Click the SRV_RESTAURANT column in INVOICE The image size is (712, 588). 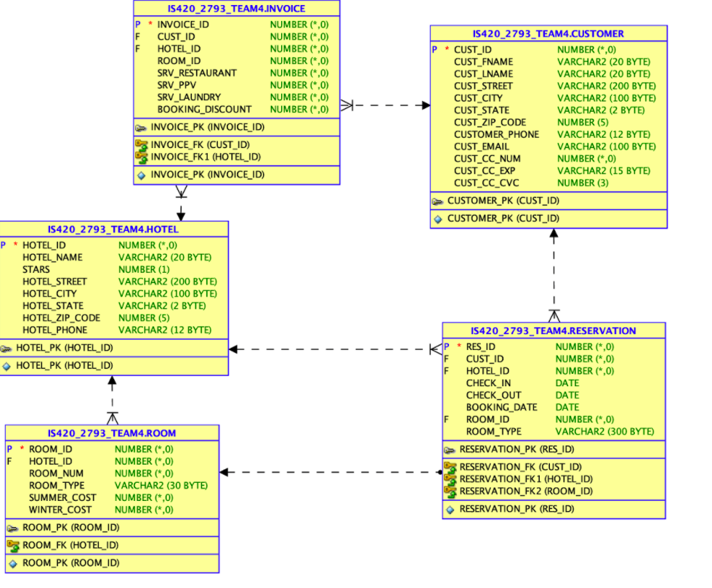(x=197, y=73)
